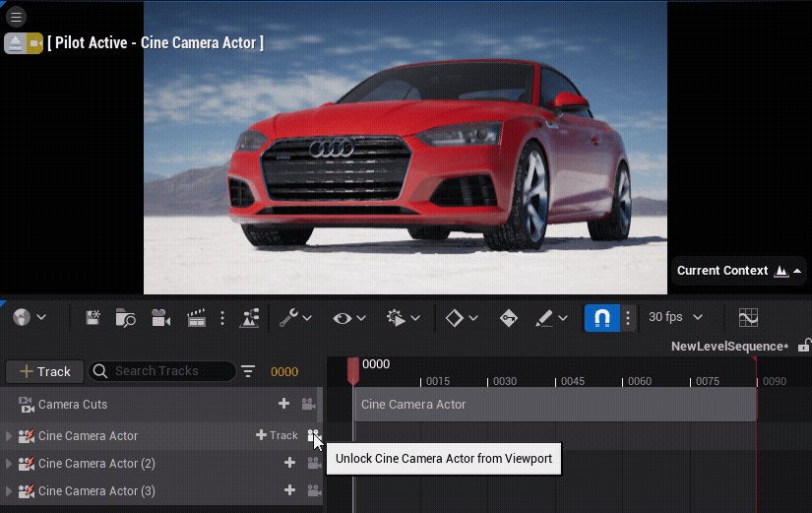Expand the arrow beside the globe icon
The image size is (812, 513).
coord(41,317)
